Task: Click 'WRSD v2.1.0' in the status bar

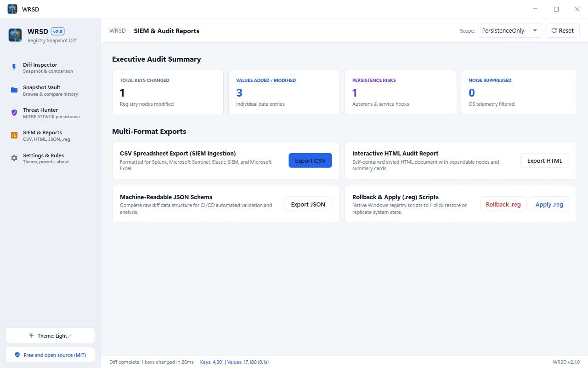Action: (x=566, y=362)
